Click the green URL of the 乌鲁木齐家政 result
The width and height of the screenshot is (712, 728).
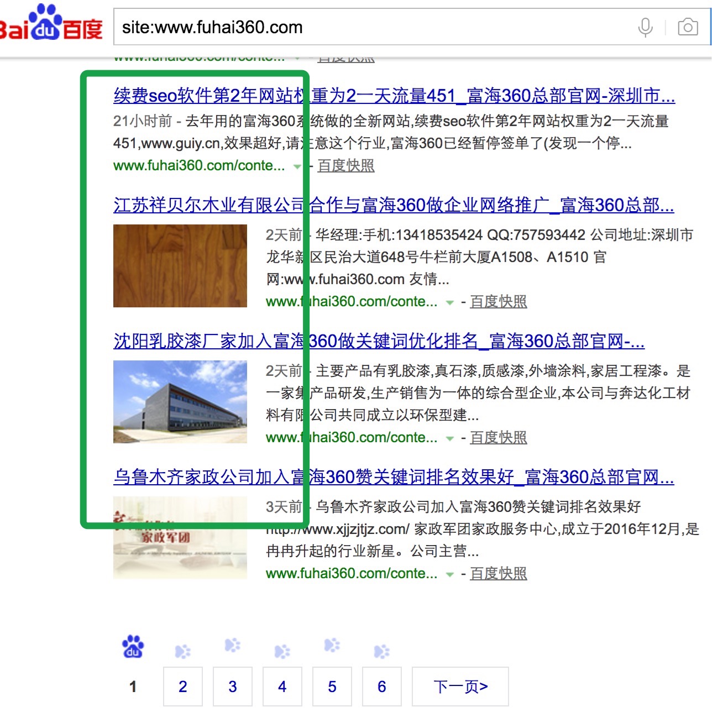[352, 573]
